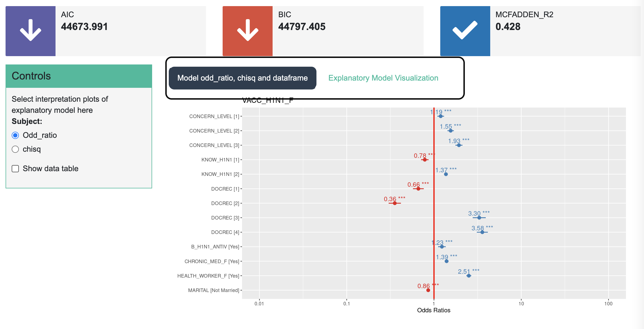Click the Odds Ratios axis title
This screenshot has height=329, width=644.
pyautogui.click(x=434, y=310)
